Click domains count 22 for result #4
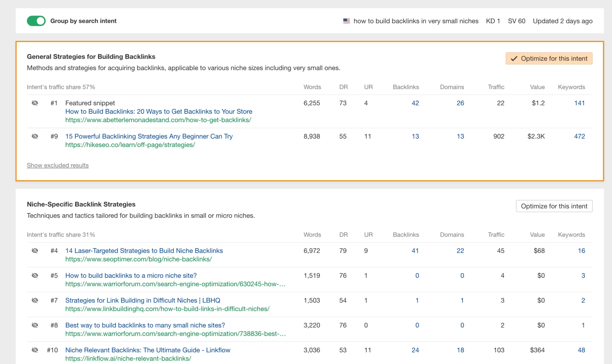Image resolution: width=612 pixels, height=364 pixels. (460, 251)
